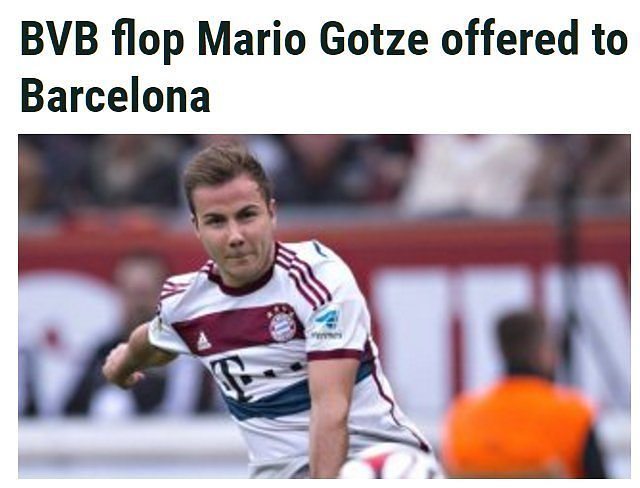Image resolution: width=640 pixels, height=488 pixels.
Task: Click the four stars above the crest
Action: click(x=281, y=311)
